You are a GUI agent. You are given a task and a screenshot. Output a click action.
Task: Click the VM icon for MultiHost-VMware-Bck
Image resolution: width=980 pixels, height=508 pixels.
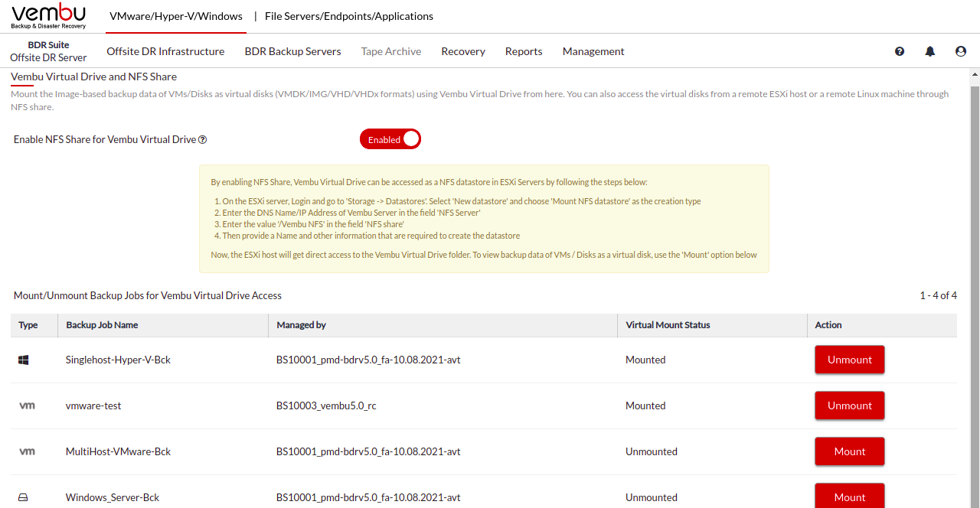coord(27,451)
